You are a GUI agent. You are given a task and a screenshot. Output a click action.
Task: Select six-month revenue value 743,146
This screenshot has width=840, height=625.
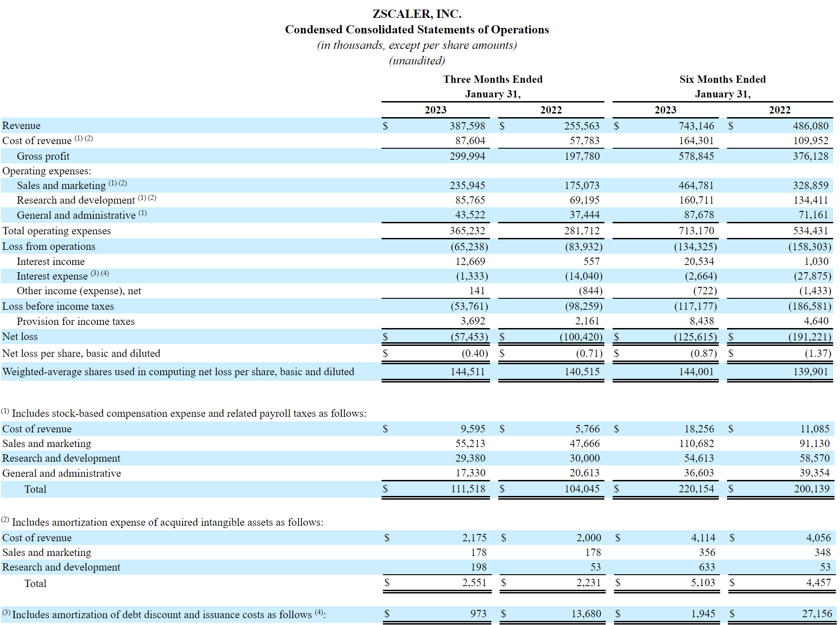click(696, 126)
